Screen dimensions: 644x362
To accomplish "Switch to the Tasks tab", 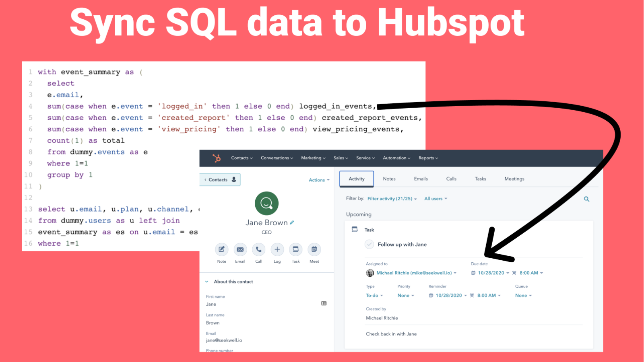I will [481, 179].
